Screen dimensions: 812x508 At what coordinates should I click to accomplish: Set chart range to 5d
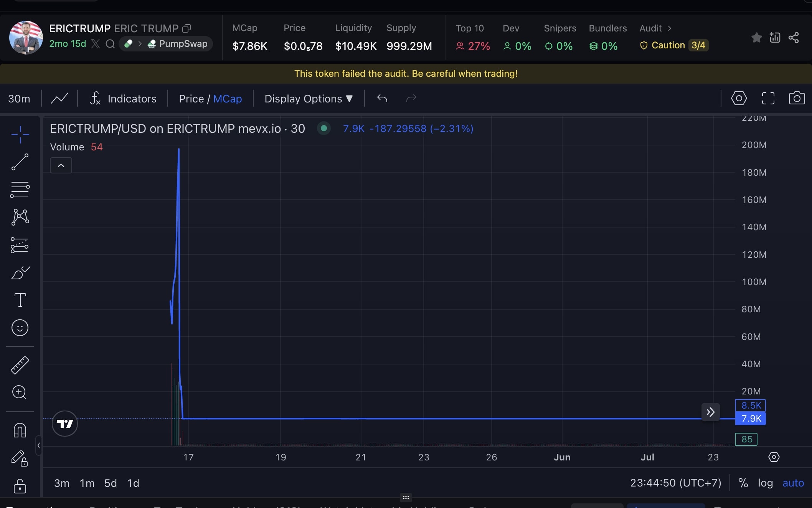pyautogui.click(x=111, y=483)
